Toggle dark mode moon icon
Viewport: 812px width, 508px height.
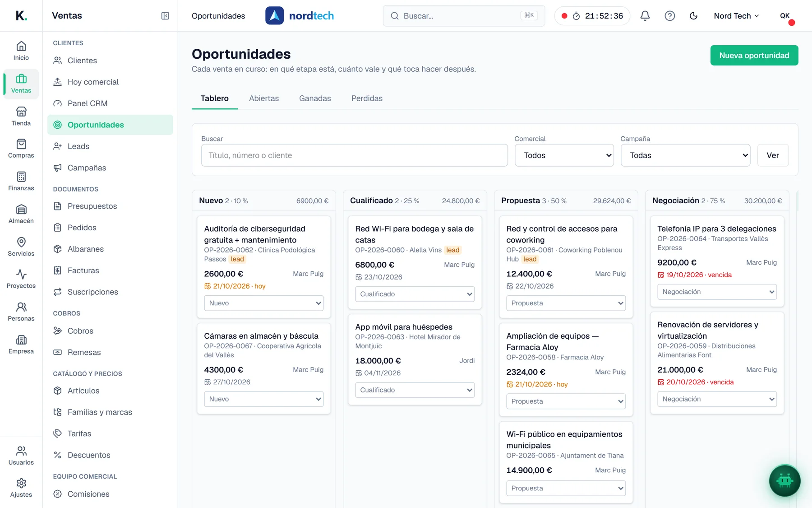click(694, 16)
